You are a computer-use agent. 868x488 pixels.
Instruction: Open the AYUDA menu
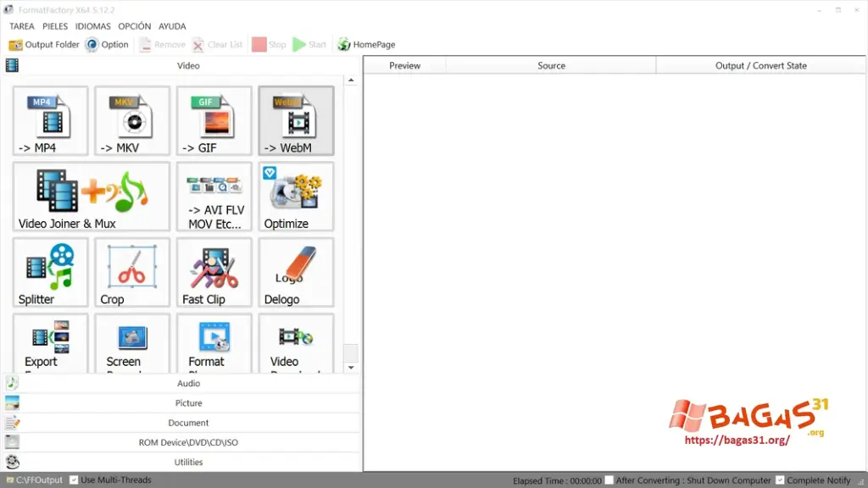pos(172,25)
